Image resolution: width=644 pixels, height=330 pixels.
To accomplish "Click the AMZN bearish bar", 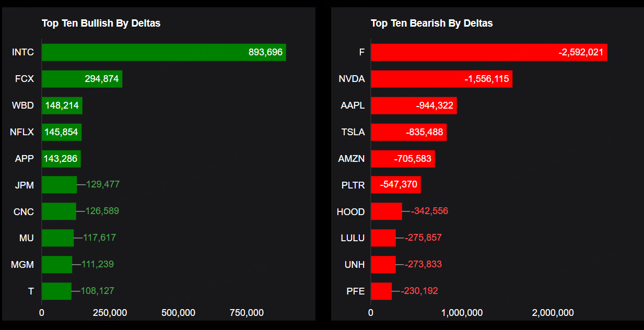I will (x=403, y=158).
